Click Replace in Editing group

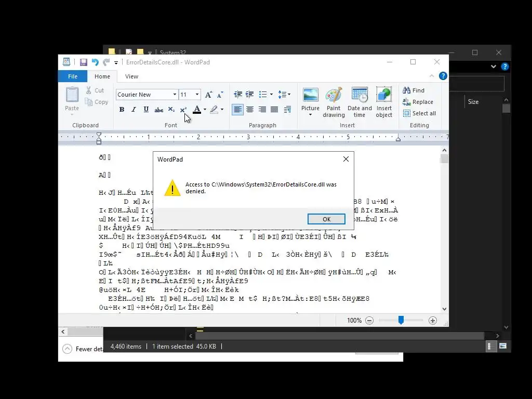[x=418, y=102]
